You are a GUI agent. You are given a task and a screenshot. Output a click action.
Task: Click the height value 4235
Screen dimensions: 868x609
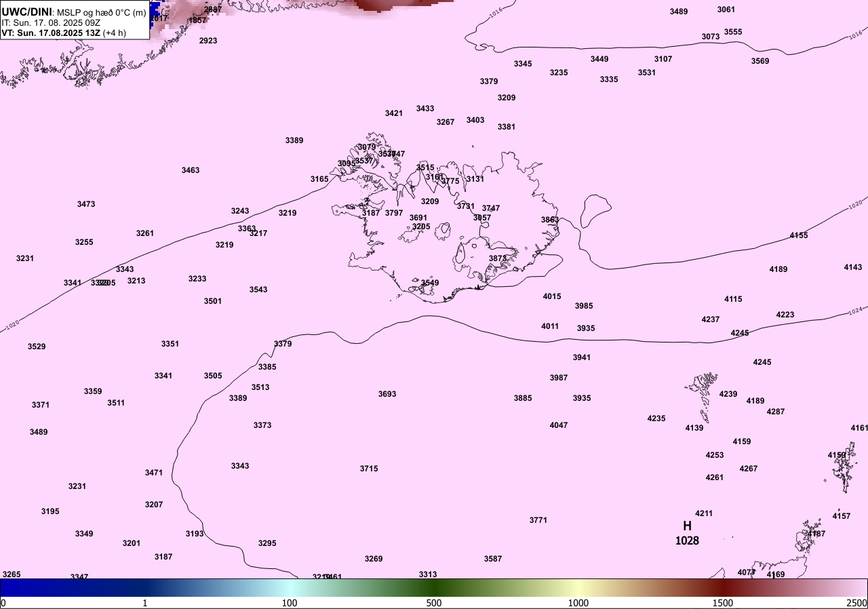pos(656,418)
